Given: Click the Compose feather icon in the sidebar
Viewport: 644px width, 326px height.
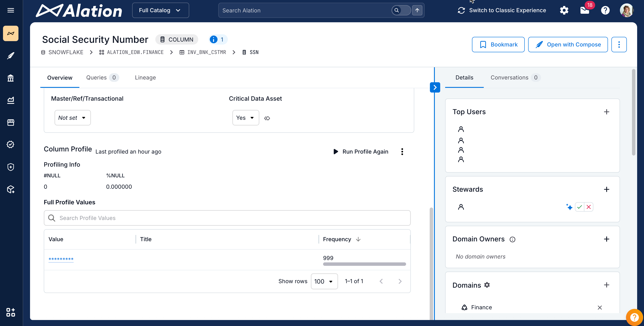Looking at the screenshot, I should [x=11, y=55].
